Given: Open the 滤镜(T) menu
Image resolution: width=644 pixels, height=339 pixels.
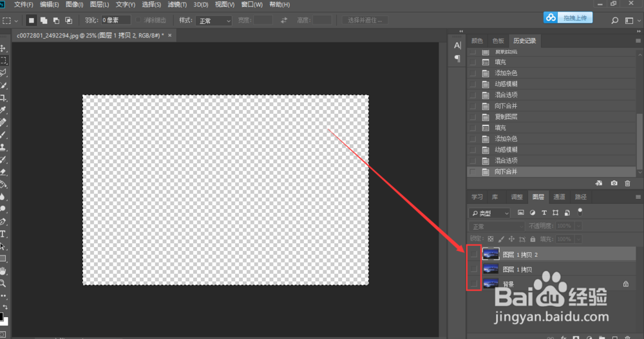Looking at the screenshot, I should click(178, 5).
